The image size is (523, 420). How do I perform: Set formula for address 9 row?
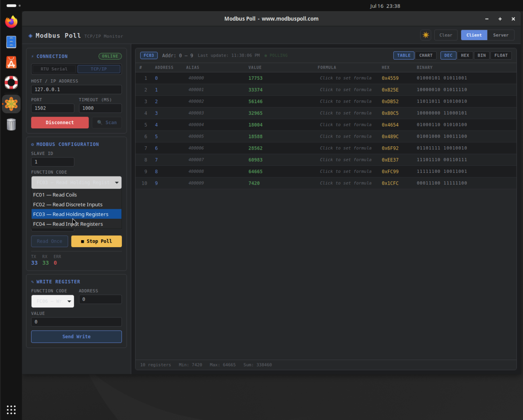pos(346,183)
